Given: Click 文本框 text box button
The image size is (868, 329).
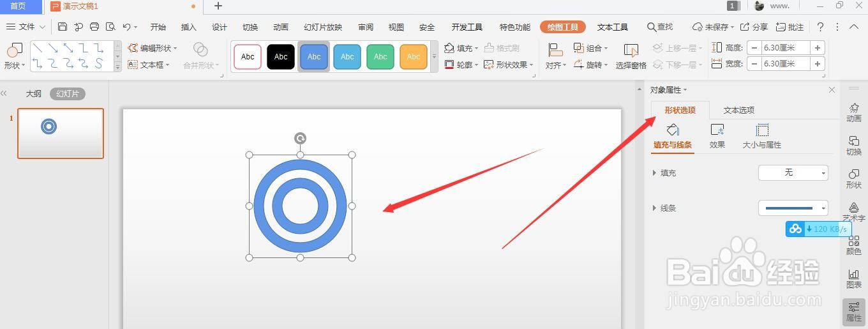Looking at the screenshot, I should (148, 65).
